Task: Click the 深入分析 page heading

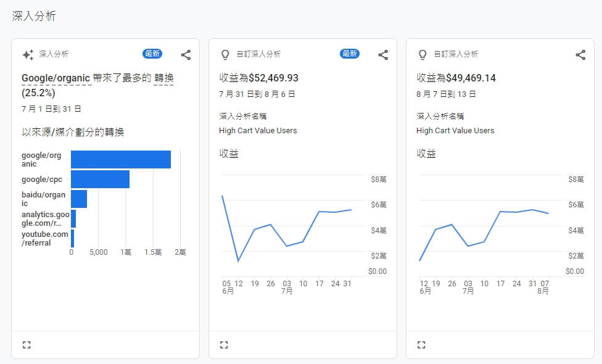Action: click(x=34, y=16)
